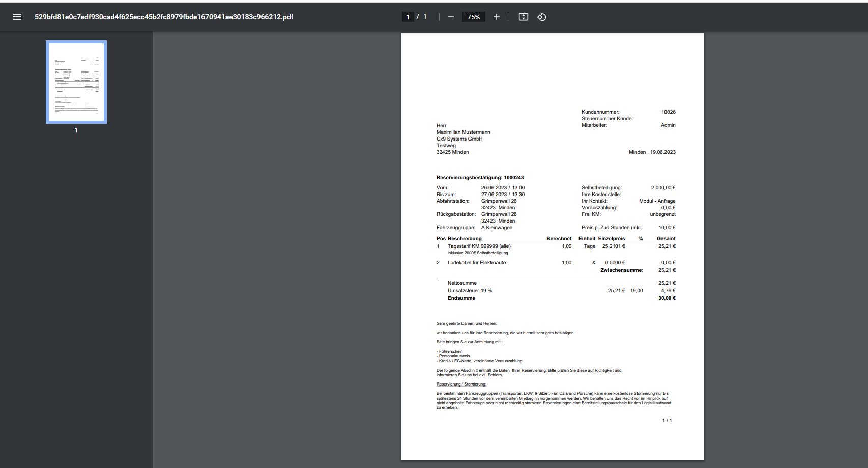Click the total page count after the slash
Screen dimensions: 868x468
point(425,17)
